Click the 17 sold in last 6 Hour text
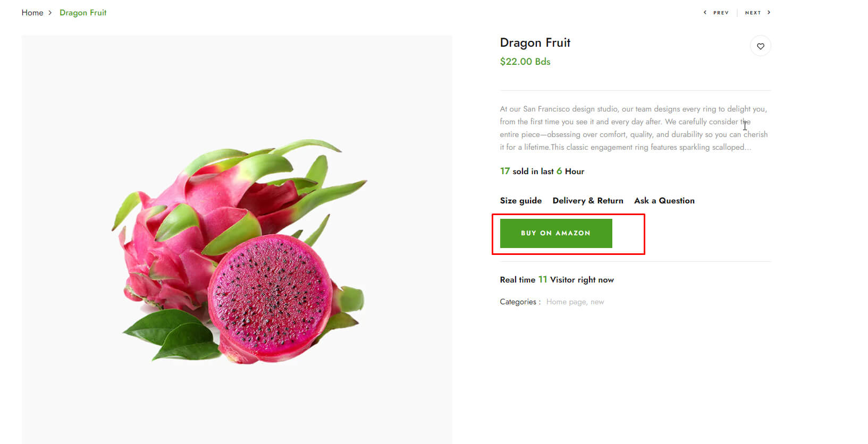 542,171
